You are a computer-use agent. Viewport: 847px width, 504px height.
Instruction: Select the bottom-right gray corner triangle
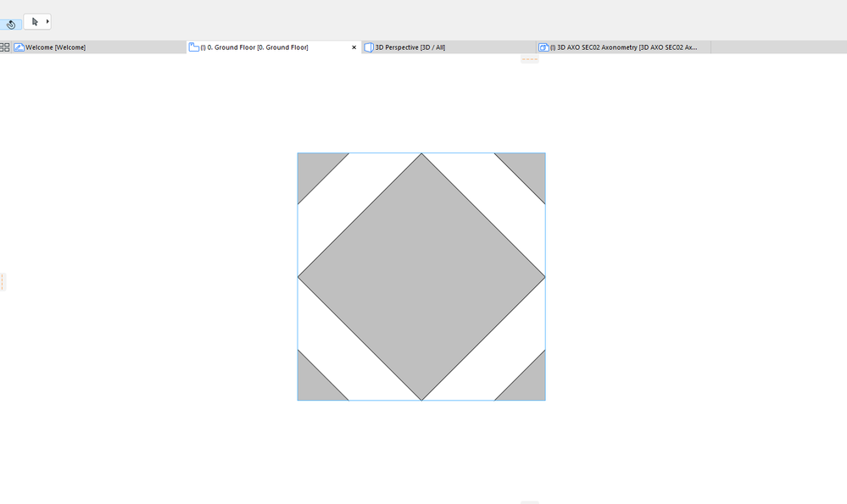click(x=528, y=384)
